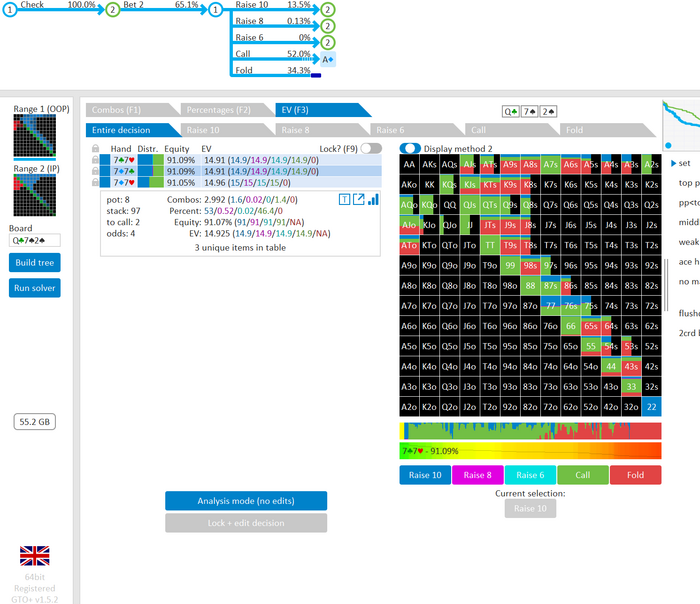The width and height of the screenshot is (700, 604).
Task: Click the Build tree button
Action: click(34, 262)
